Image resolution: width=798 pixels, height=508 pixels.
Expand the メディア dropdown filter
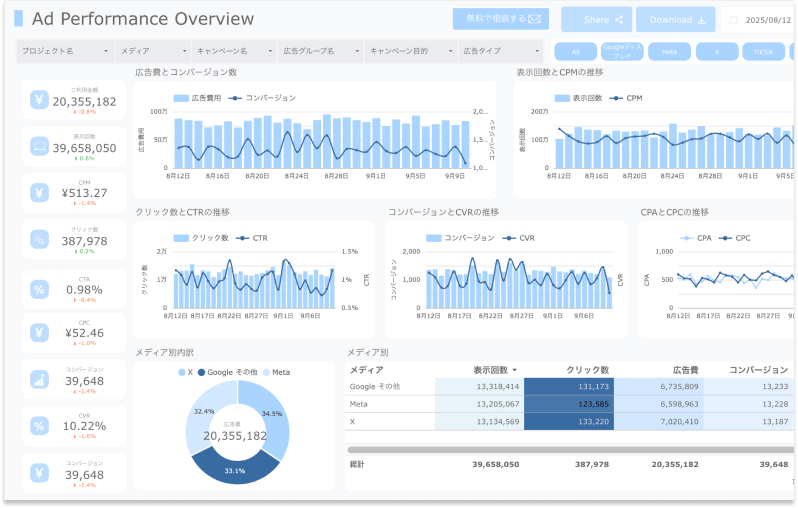pos(153,51)
